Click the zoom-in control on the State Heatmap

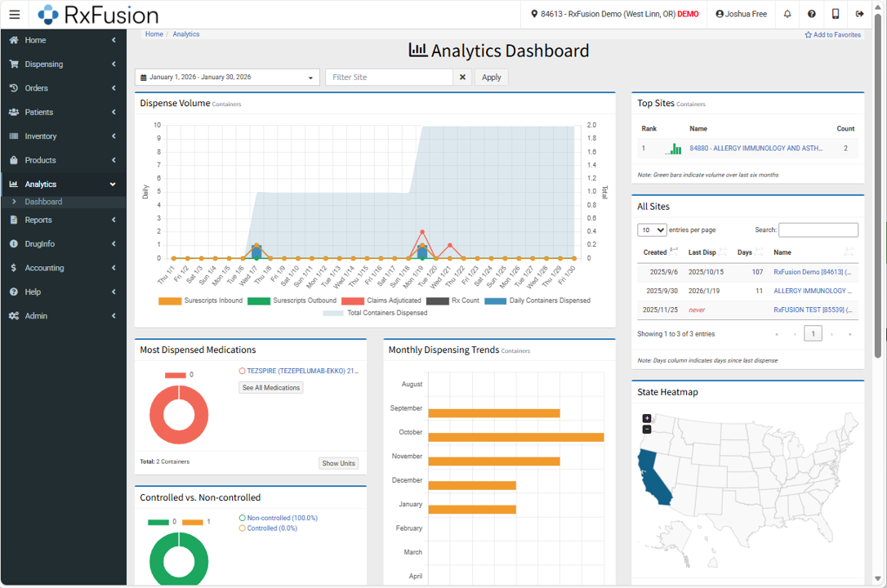pyautogui.click(x=646, y=417)
